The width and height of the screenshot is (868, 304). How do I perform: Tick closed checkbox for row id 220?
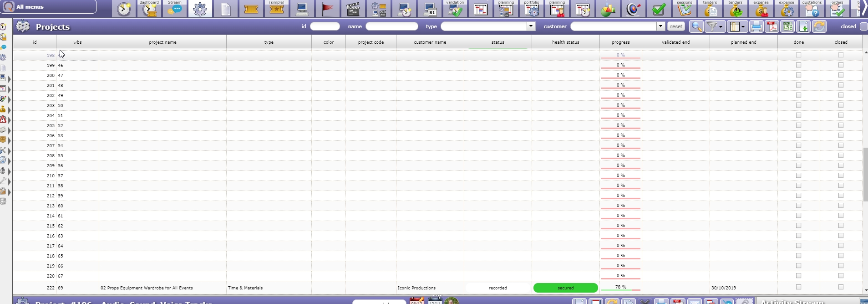tap(841, 276)
